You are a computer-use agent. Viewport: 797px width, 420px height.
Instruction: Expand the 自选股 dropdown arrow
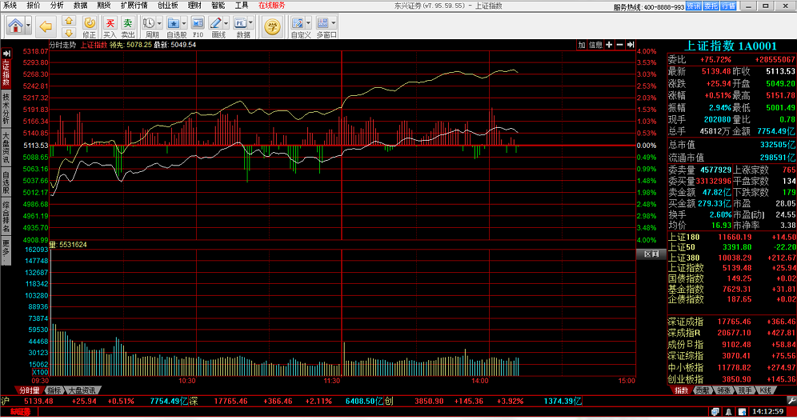pos(184,23)
